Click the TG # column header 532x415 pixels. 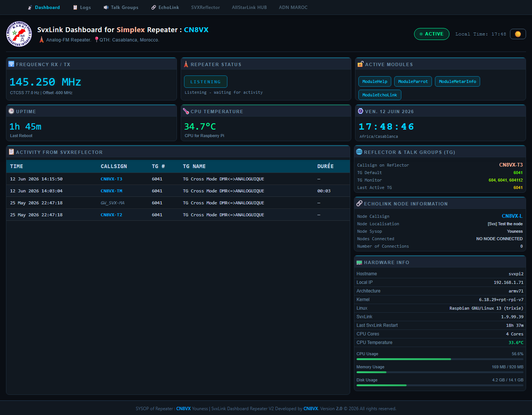point(158,166)
